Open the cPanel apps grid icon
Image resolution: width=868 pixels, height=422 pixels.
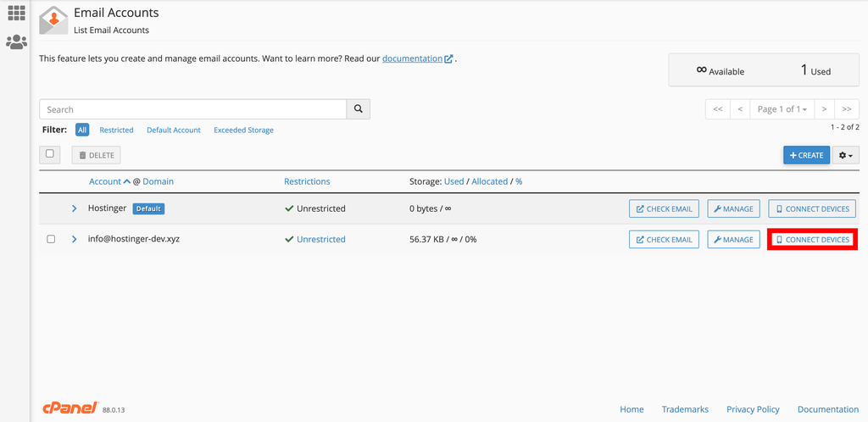[16, 14]
